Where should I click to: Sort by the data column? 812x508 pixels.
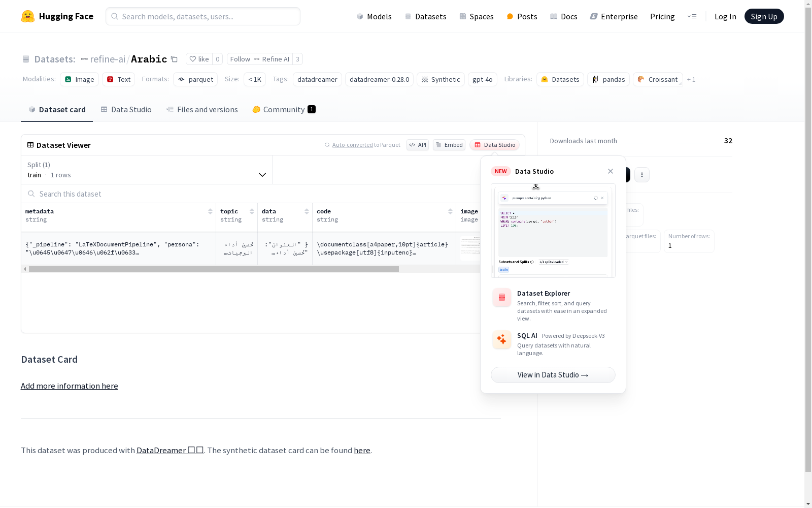(307, 211)
